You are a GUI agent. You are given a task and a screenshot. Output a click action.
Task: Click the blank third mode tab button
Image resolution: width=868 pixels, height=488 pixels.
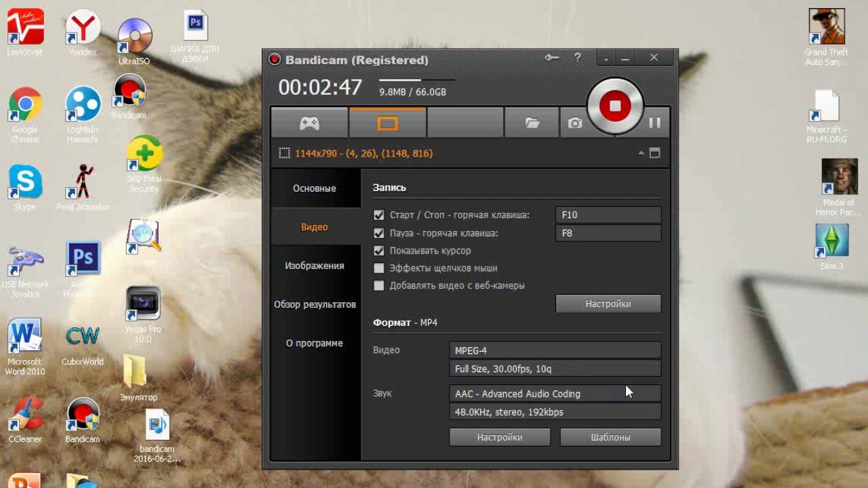[465, 123]
